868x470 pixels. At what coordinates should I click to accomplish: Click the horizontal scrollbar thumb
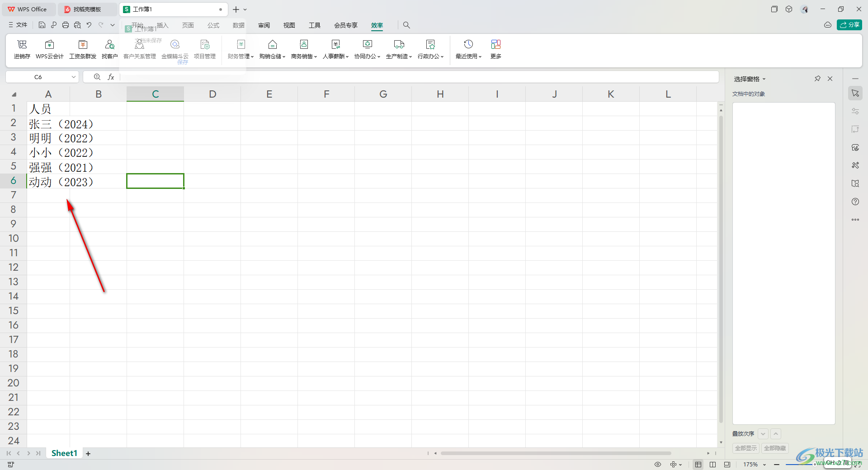[556, 453]
